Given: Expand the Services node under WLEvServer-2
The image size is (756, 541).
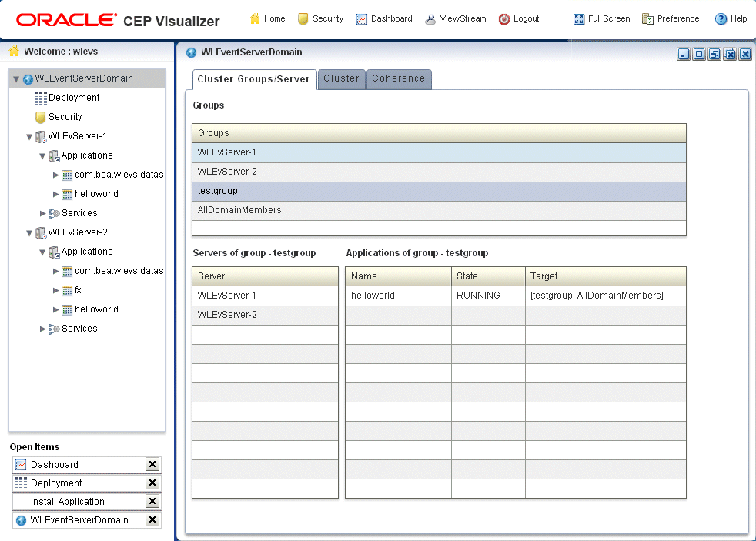Looking at the screenshot, I should [43, 329].
